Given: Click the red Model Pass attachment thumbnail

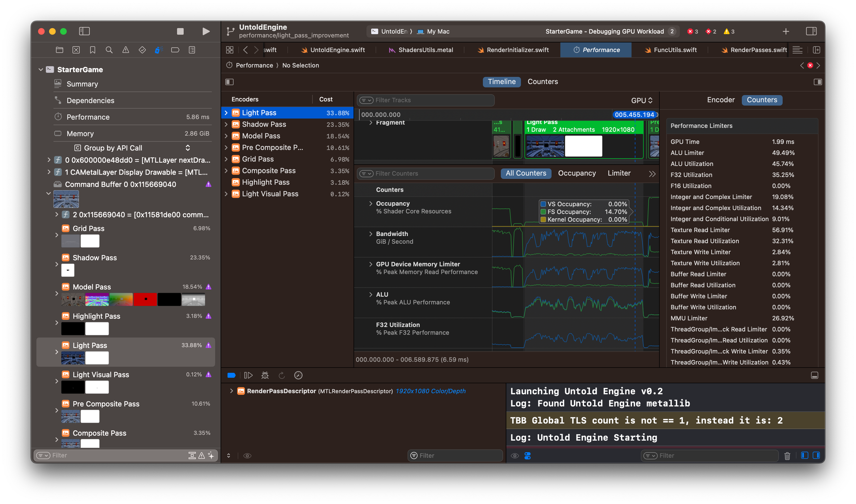Looking at the screenshot, I should [145, 300].
